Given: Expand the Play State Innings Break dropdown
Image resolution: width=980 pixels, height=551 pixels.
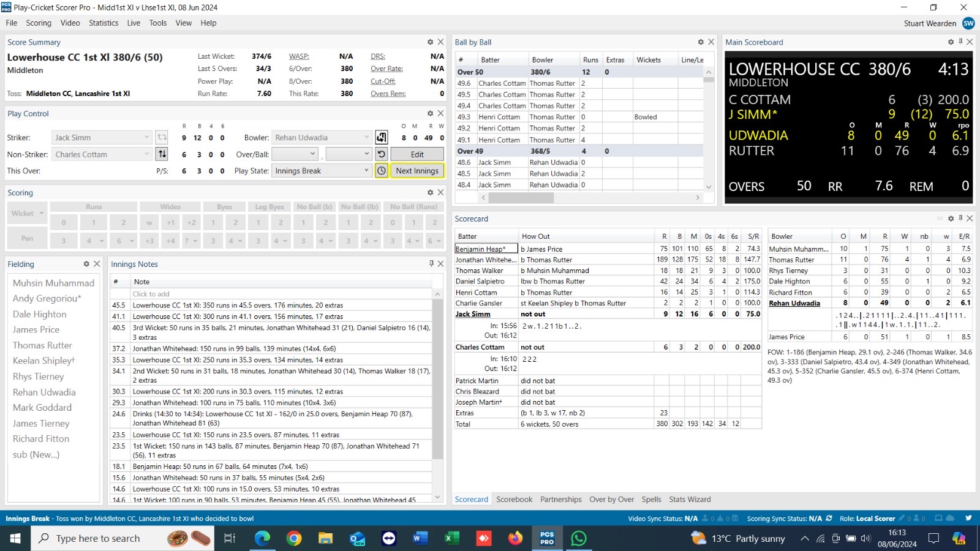Looking at the screenshot, I should coord(366,171).
